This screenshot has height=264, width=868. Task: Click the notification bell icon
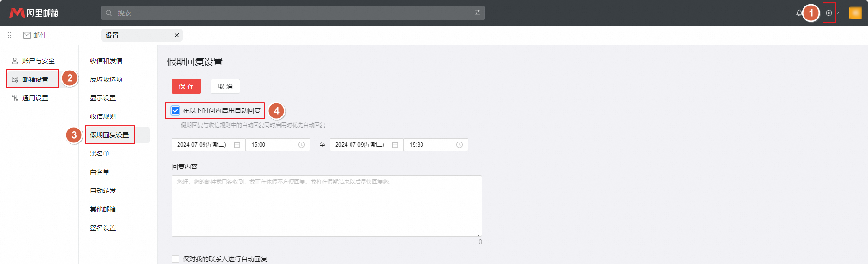pyautogui.click(x=798, y=13)
